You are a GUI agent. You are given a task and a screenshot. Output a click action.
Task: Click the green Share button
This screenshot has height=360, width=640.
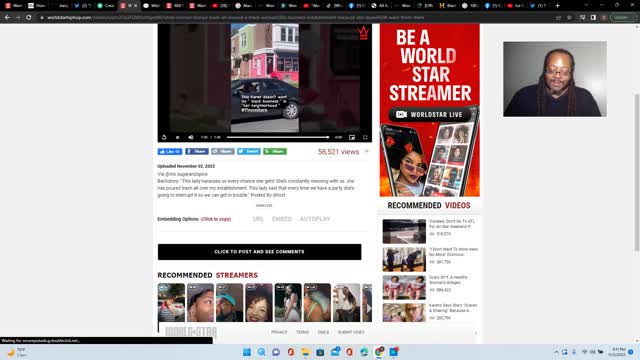(x=275, y=151)
